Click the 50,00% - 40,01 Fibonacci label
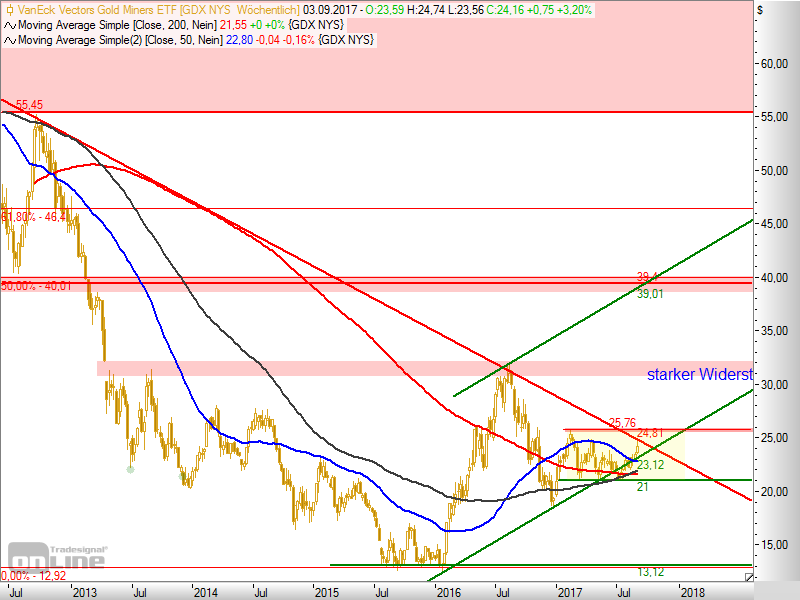 point(36,286)
